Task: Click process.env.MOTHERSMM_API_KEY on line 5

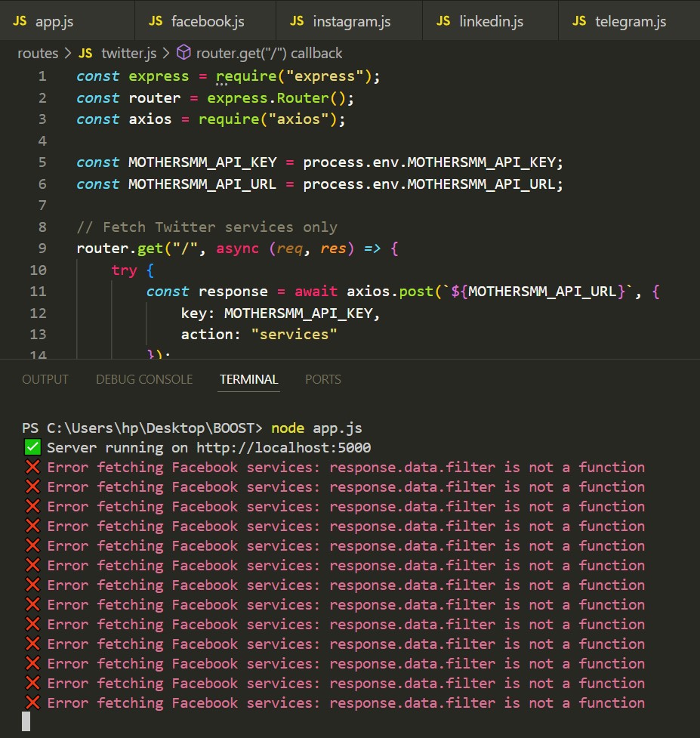Action: 429,162
